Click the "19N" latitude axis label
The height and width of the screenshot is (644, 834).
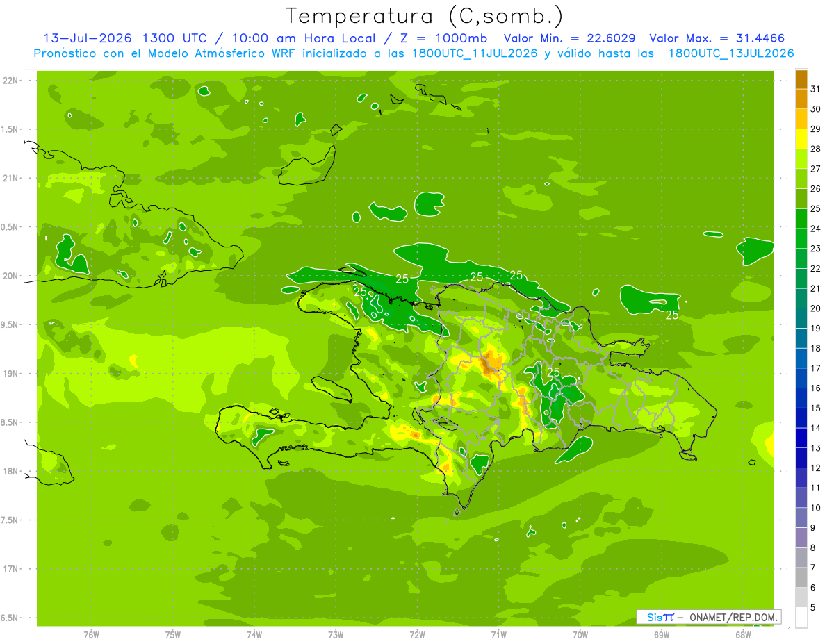coord(10,374)
